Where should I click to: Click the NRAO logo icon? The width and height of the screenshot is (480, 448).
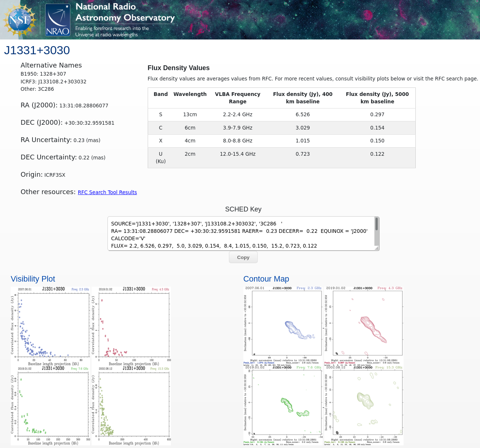coord(58,20)
